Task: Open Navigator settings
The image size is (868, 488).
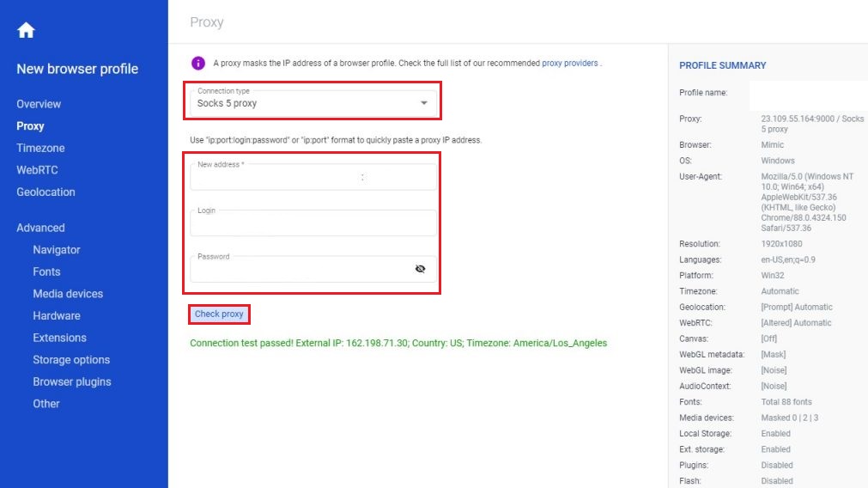Action: point(57,250)
